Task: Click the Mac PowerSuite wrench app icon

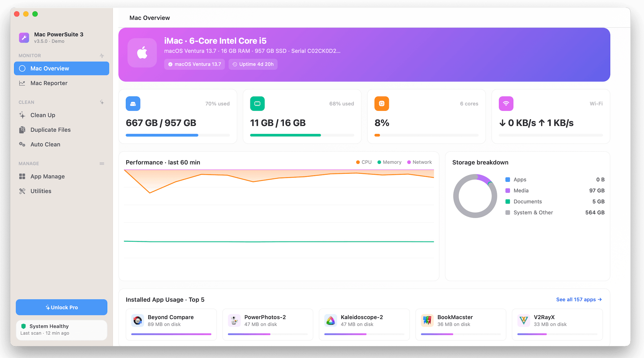Action: (24, 38)
